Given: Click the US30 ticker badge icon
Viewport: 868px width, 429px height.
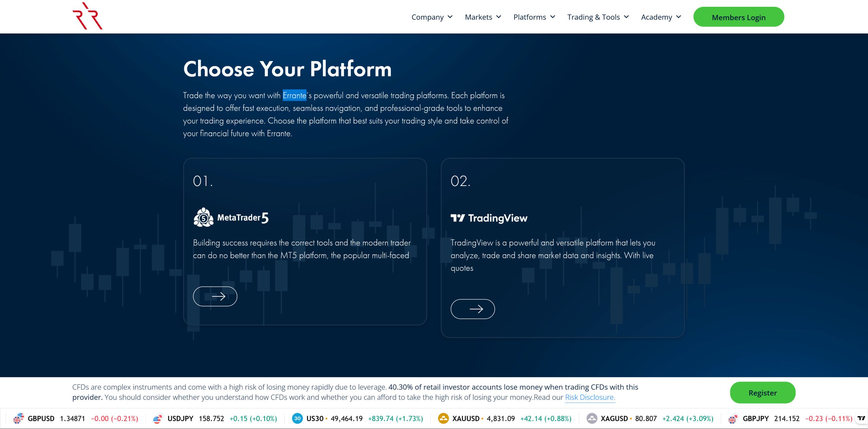Looking at the screenshot, I should pyautogui.click(x=297, y=418).
